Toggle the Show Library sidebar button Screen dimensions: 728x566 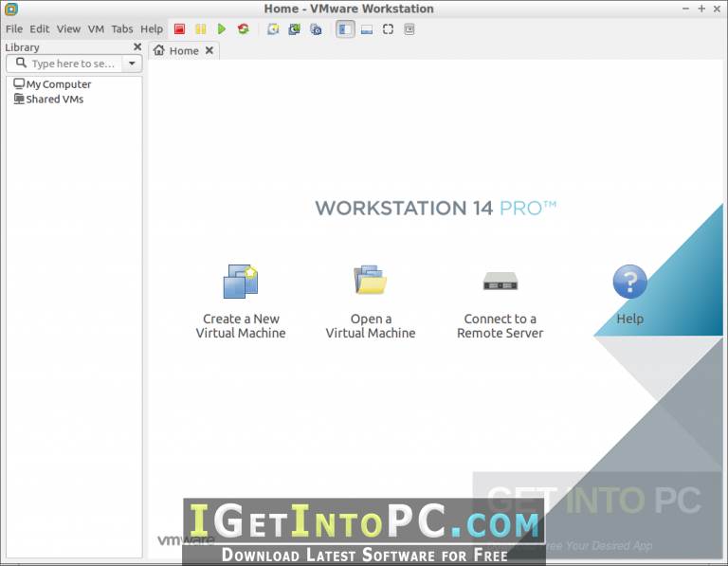click(345, 29)
